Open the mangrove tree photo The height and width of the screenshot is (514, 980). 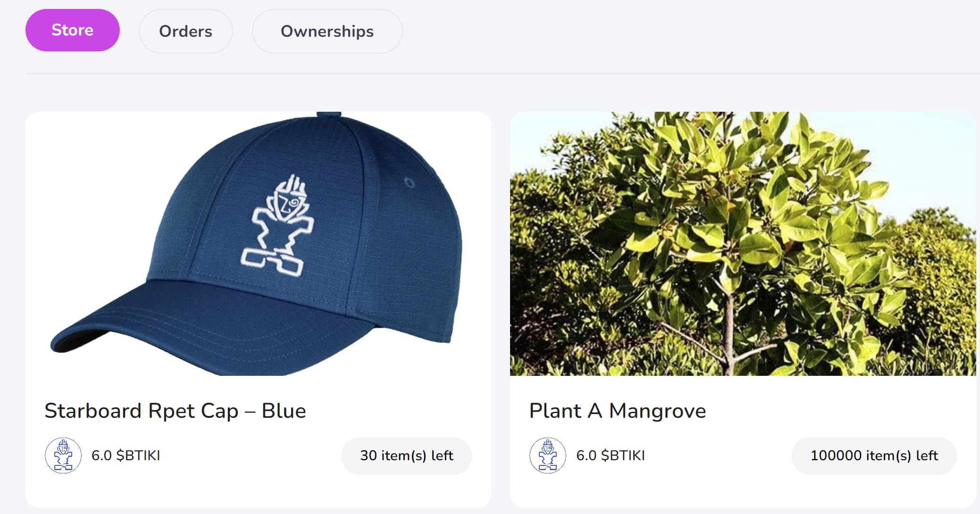coord(743,244)
